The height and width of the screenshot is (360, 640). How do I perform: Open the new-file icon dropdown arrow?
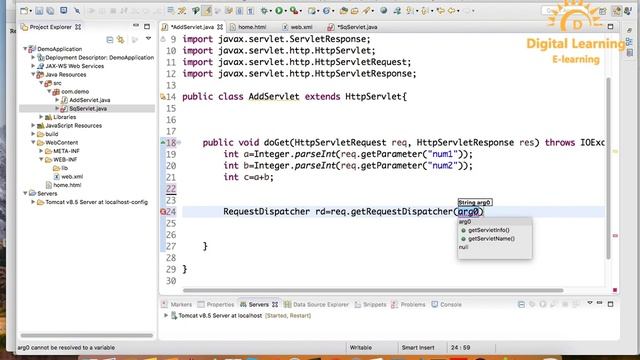(x=30, y=11)
